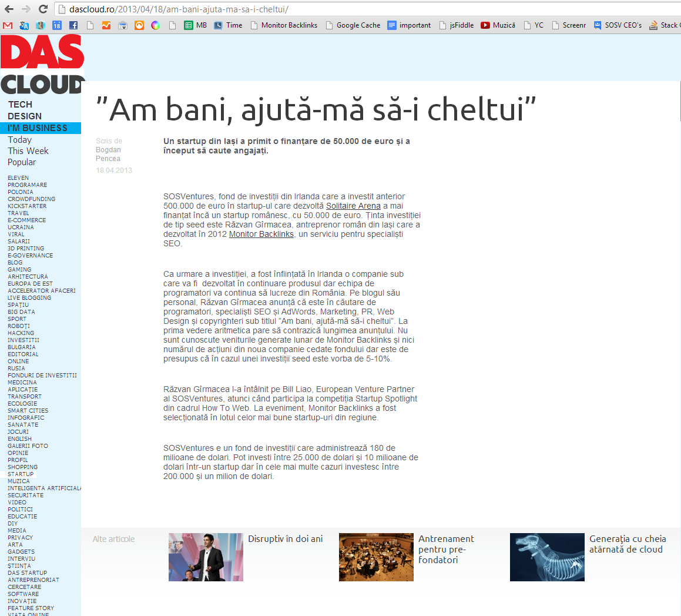Select the SMART CITIES tag

point(28,410)
